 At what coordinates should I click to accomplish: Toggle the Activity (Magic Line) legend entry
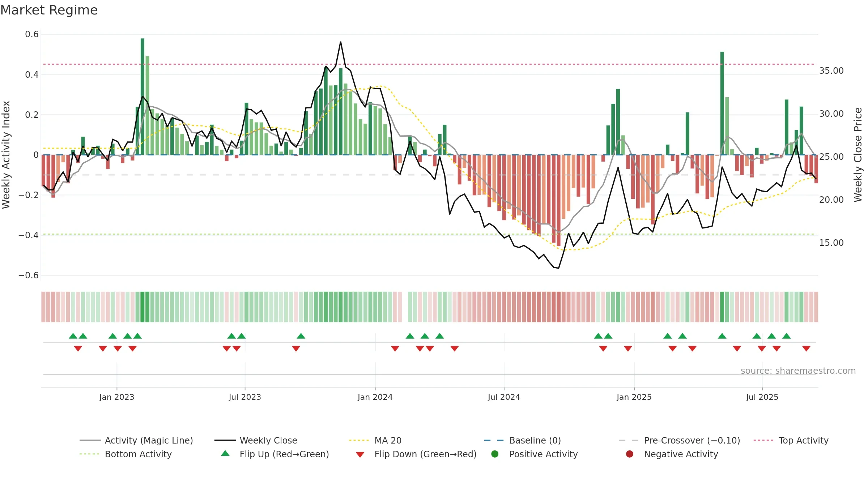pyautogui.click(x=136, y=440)
